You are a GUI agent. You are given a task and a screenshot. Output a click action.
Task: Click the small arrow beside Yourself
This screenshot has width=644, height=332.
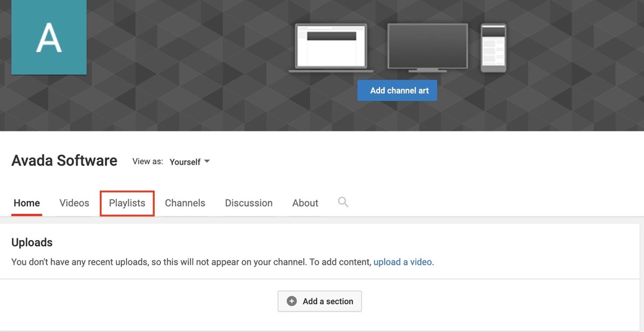point(207,162)
